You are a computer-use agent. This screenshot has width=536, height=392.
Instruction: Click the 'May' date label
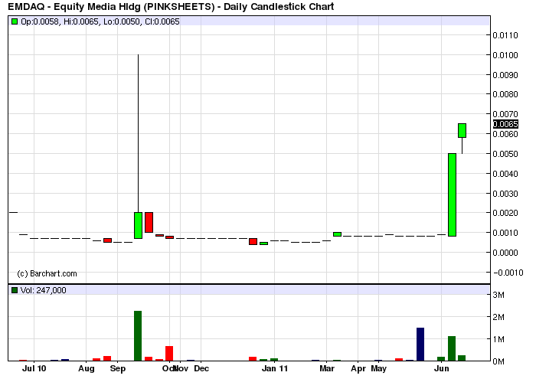click(379, 369)
